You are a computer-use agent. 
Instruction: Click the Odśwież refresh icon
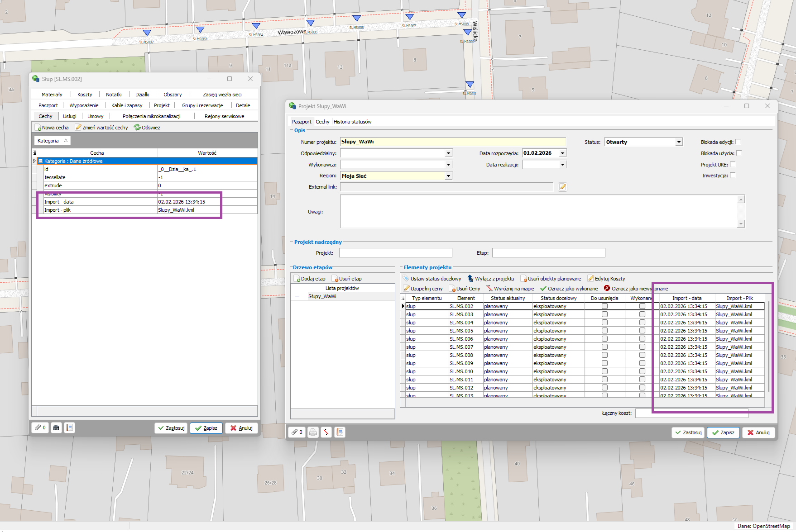click(137, 128)
